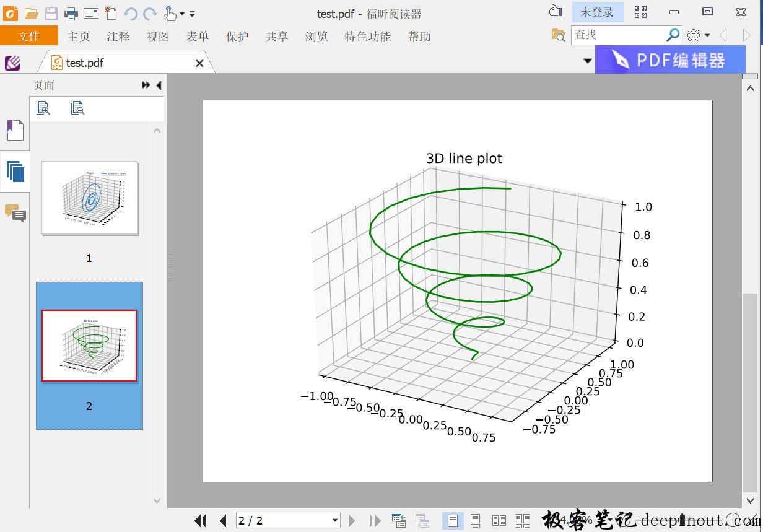
Task: Toggle the email document icon
Action: tap(89, 13)
